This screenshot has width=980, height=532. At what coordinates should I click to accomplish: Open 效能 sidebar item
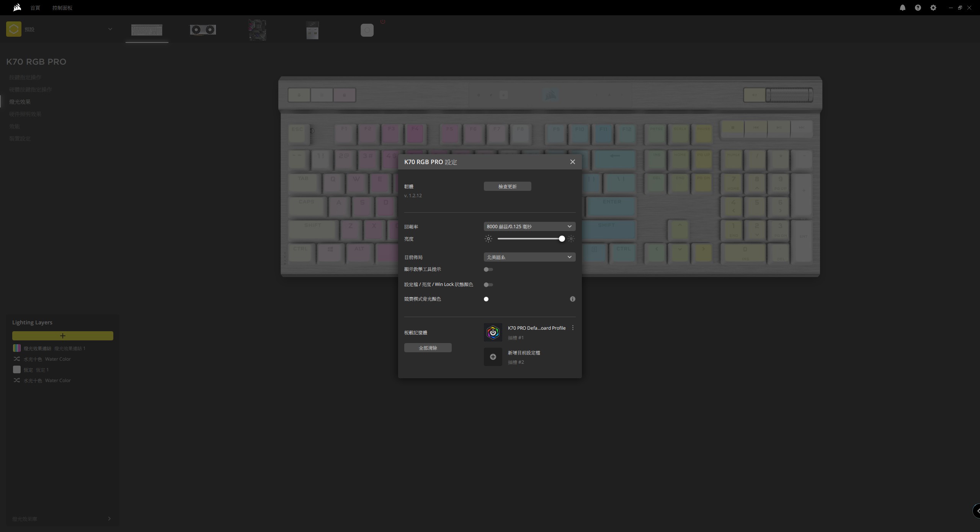(x=15, y=126)
